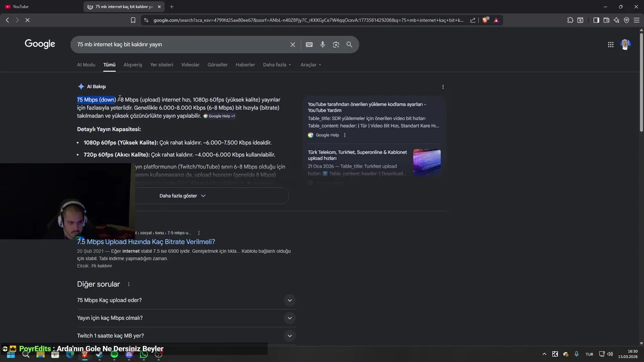The image size is (644, 362).
Task: Open WhatsApp from the taskbar
Action: [x=144, y=354]
